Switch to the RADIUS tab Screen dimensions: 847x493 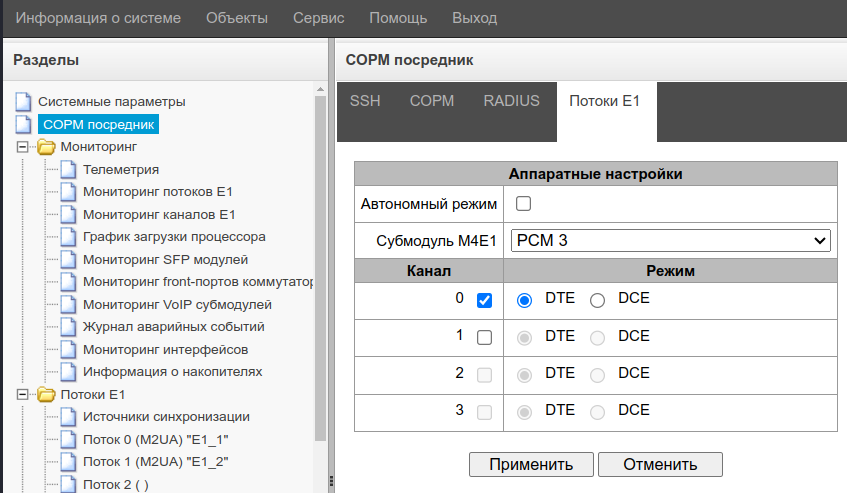(x=511, y=101)
